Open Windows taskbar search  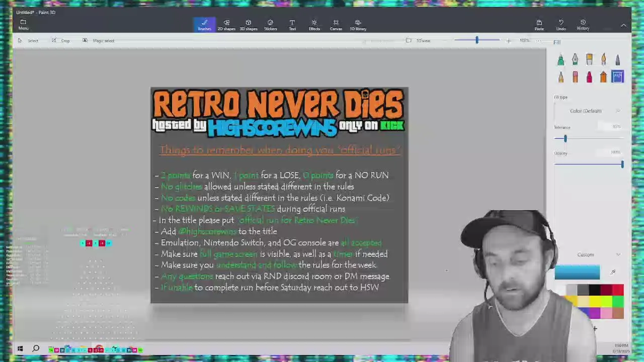36,348
